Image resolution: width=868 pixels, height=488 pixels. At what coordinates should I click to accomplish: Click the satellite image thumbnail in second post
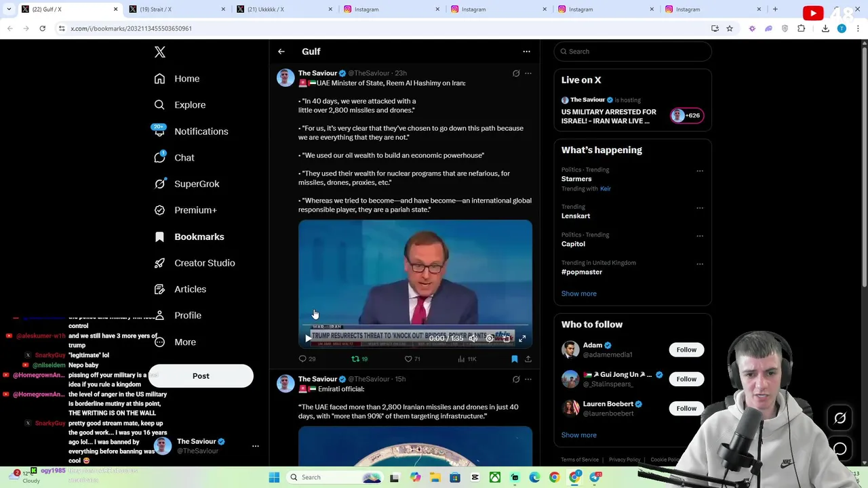click(x=415, y=446)
